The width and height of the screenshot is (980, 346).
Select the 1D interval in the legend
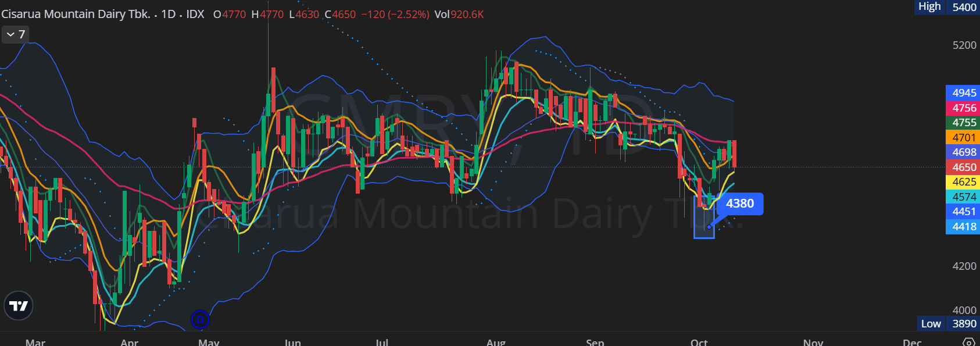(169, 14)
